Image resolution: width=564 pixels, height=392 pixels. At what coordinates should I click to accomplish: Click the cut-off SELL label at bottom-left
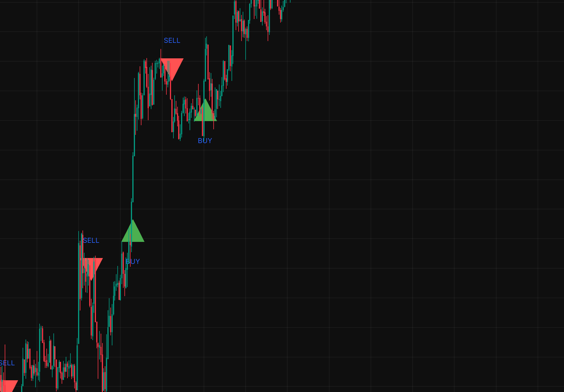[7, 363]
